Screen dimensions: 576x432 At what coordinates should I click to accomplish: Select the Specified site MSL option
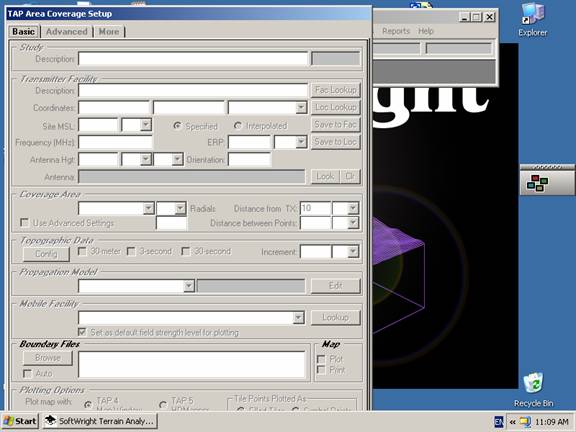pyautogui.click(x=177, y=126)
